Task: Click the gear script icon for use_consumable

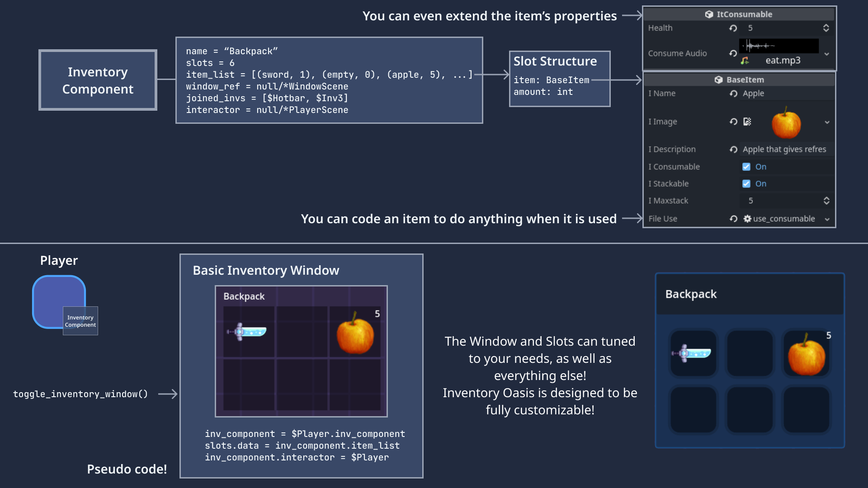Action: [x=747, y=219]
